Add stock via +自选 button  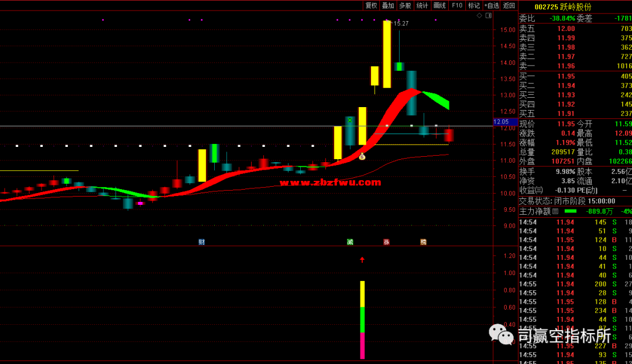click(492, 6)
